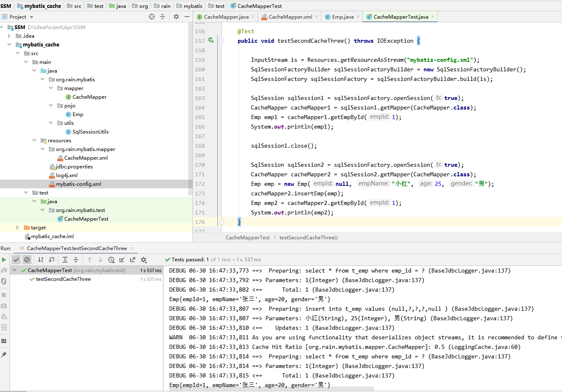Collapse the resources folder arrow
This screenshot has width=562, height=392.
pyautogui.click(x=34, y=140)
